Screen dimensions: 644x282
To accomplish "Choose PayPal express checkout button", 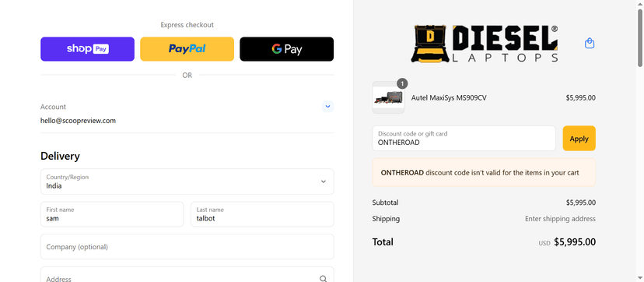I will point(187,49).
